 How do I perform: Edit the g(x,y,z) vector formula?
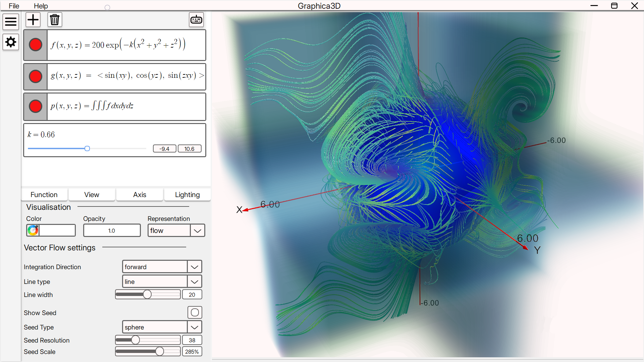pos(126,76)
